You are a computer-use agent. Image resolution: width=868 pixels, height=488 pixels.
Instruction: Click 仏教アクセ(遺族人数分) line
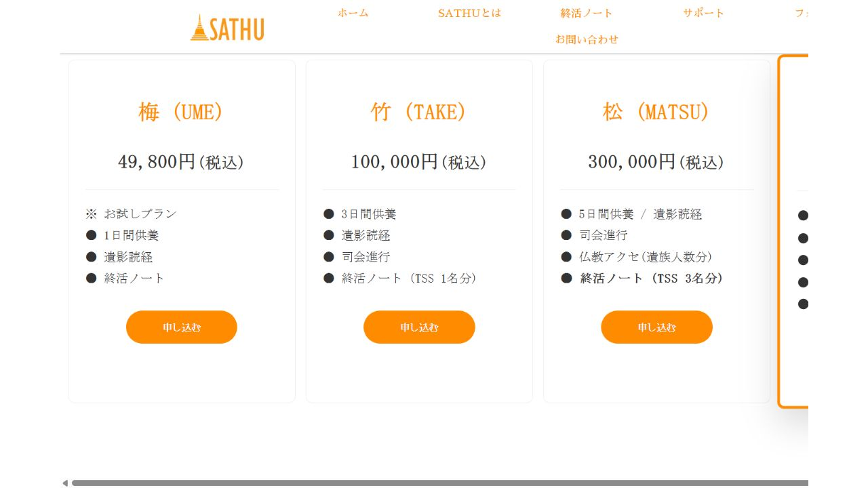[x=637, y=257]
